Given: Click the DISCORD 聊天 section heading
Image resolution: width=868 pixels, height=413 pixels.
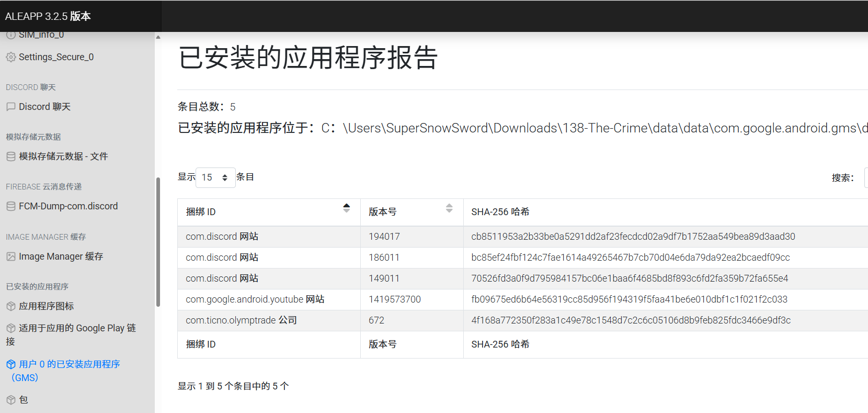Looking at the screenshot, I should click(31, 87).
